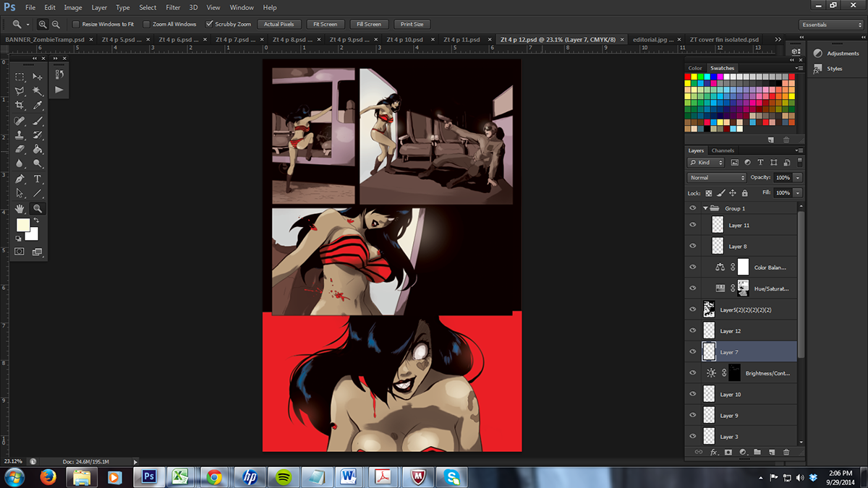This screenshot has width=868, height=488.
Task: Open the Adjustments panel
Action: 836,53
